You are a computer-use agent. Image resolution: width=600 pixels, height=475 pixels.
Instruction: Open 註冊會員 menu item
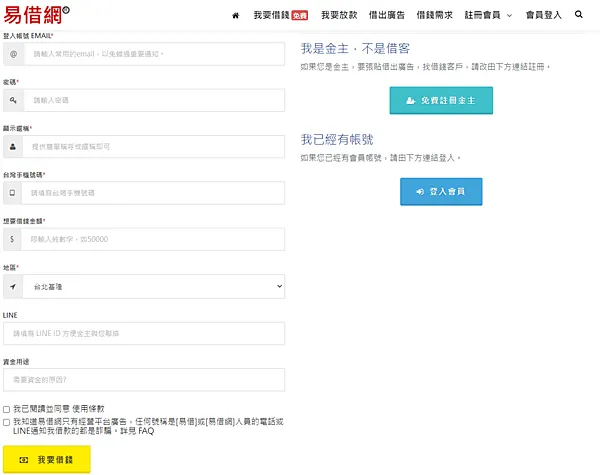(482, 15)
